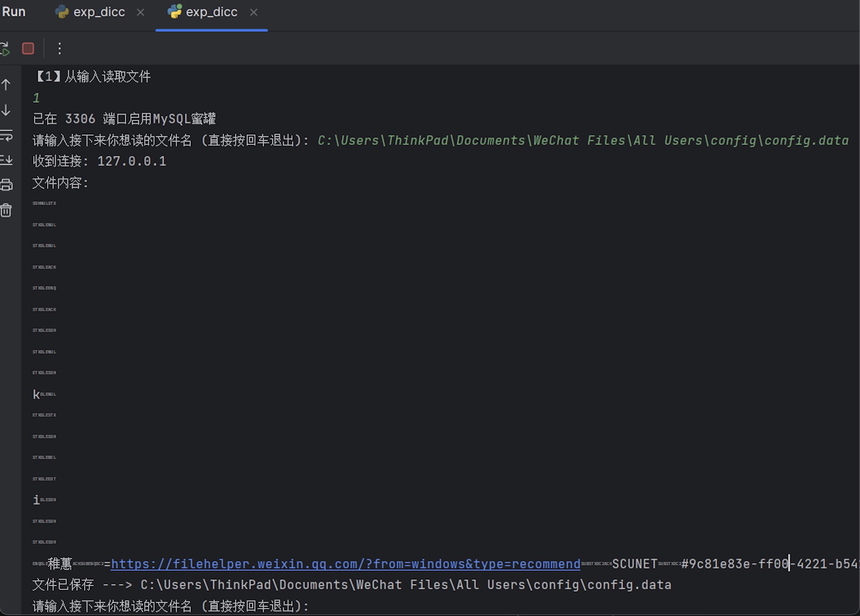Open the three-dot more actions menu
Viewport: 860px width, 616px height.
click(x=59, y=49)
